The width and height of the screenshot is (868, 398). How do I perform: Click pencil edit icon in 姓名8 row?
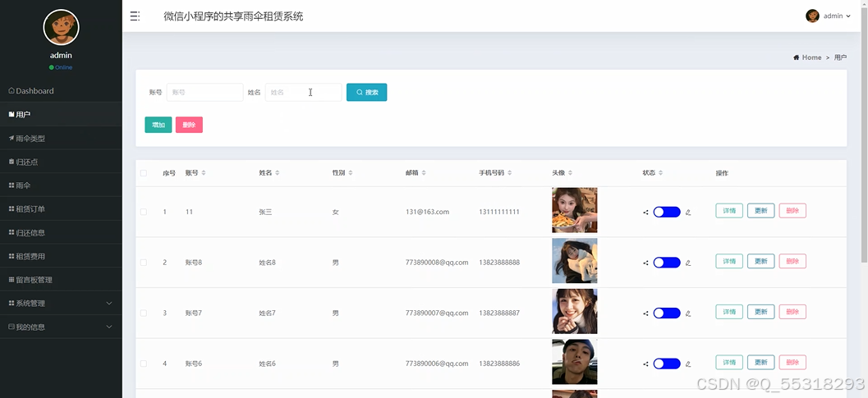click(x=688, y=263)
